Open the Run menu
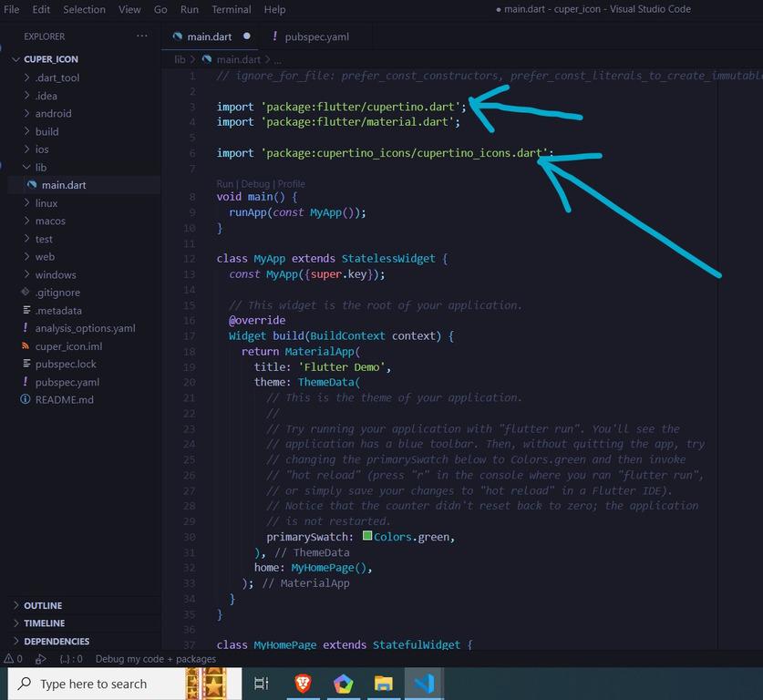Viewport: 763px width, 700px height. [190, 9]
